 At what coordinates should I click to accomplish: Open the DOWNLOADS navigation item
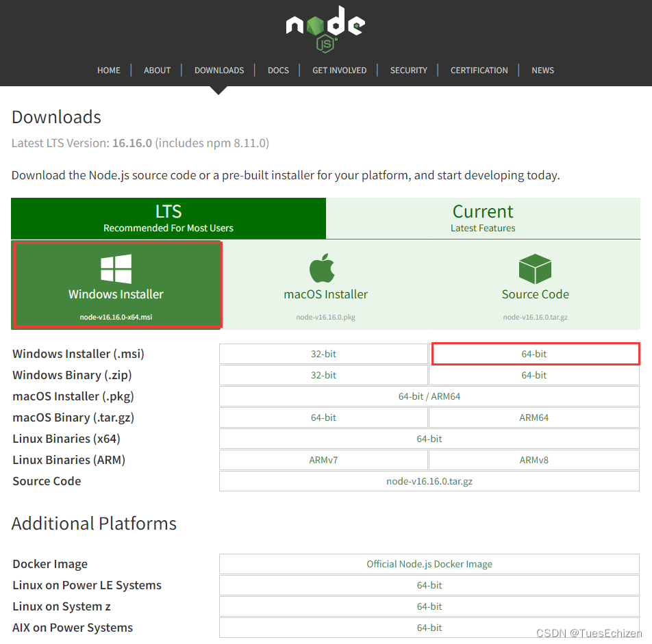[x=219, y=70]
